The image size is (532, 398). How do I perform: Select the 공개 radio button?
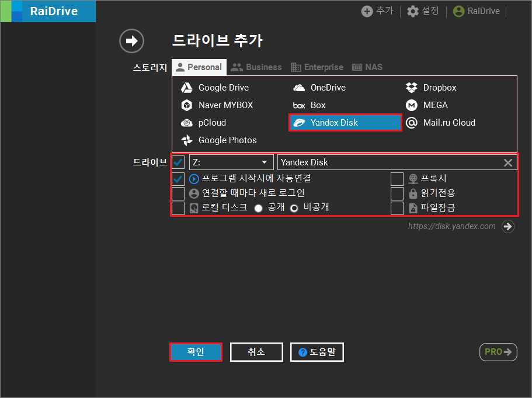tap(258, 208)
